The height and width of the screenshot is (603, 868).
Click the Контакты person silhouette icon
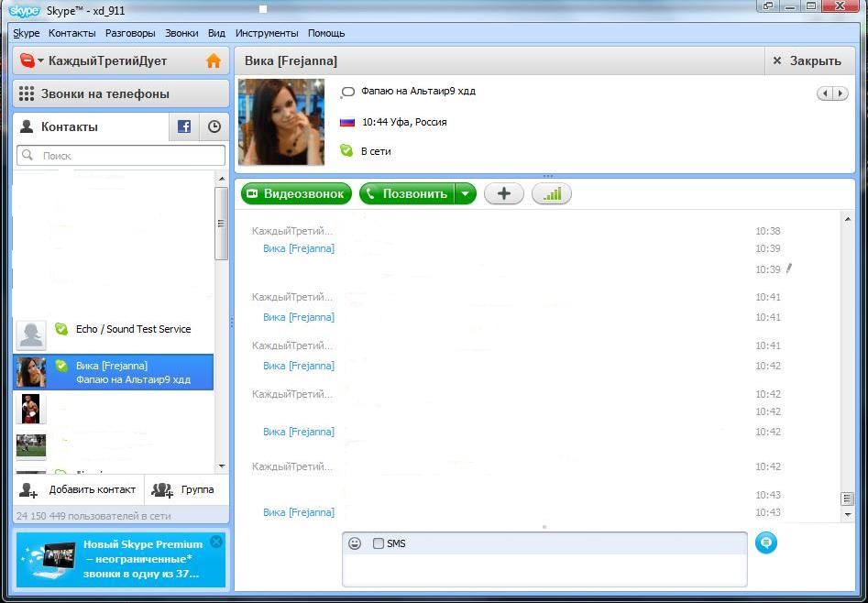point(27,126)
